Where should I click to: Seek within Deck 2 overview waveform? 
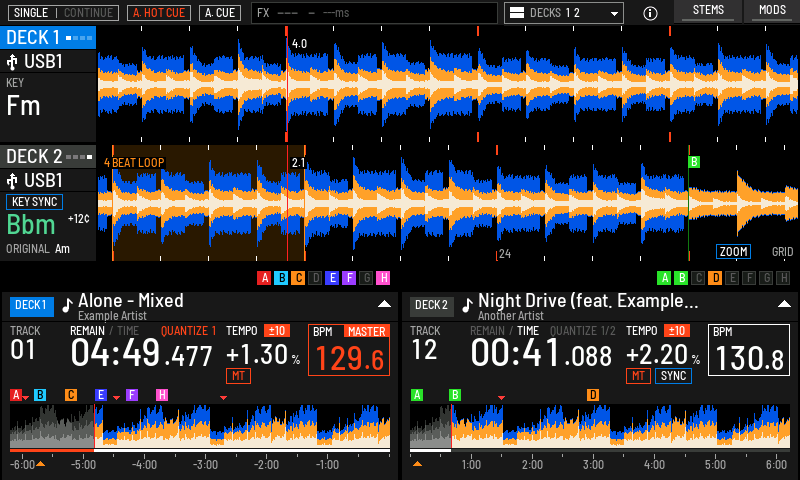pyautogui.click(x=600, y=425)
